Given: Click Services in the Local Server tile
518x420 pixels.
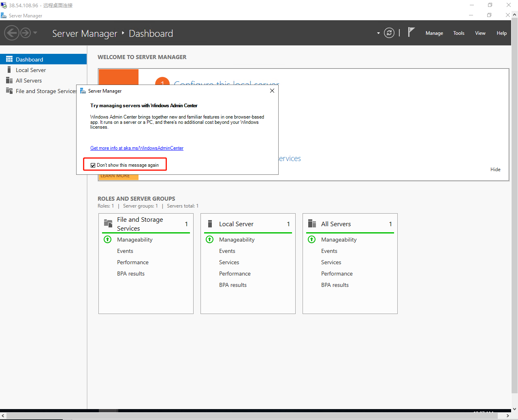Looking at the screenshot, I should point(229,262).
